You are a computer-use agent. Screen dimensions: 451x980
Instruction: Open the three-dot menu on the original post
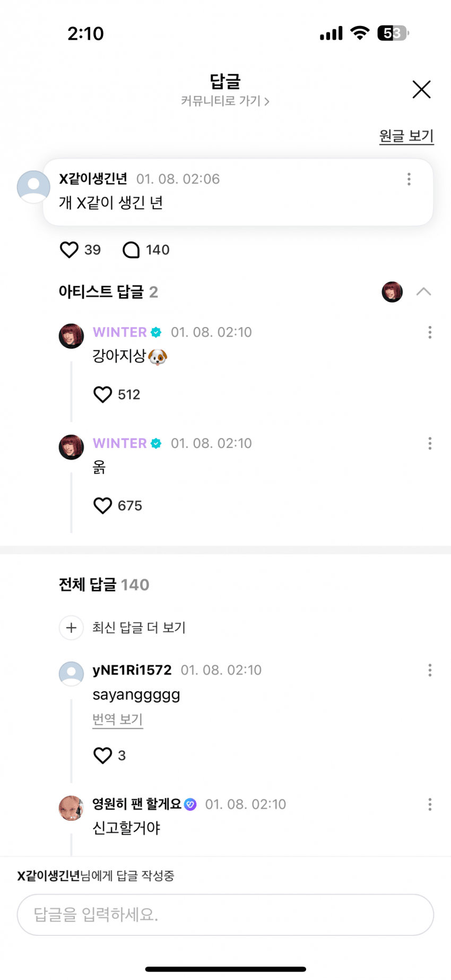pyautogui.click(x=409, y=179)
